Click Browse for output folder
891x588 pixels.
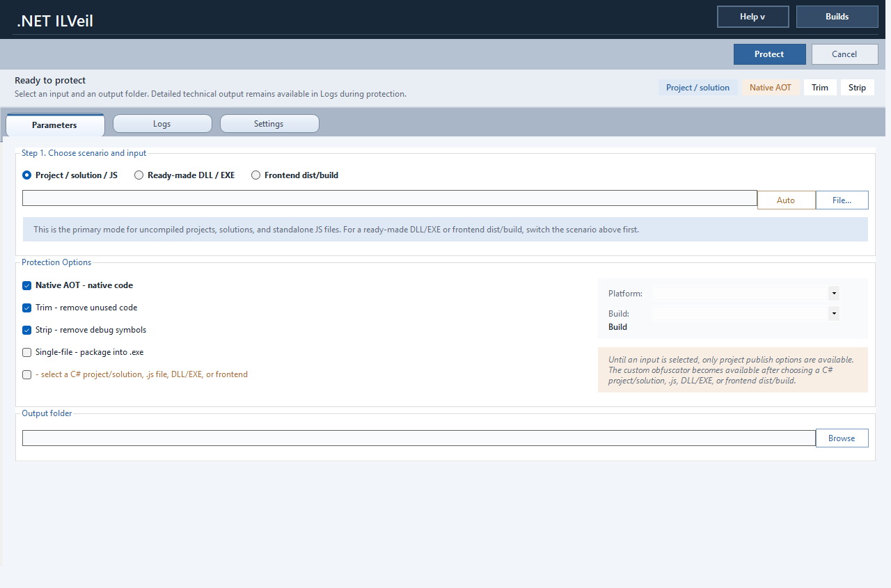click(x=842, y=438)
